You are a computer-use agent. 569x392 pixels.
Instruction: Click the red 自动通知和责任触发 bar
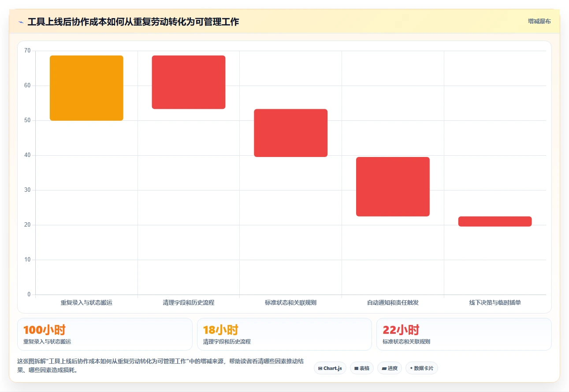(x=393, y=187)
